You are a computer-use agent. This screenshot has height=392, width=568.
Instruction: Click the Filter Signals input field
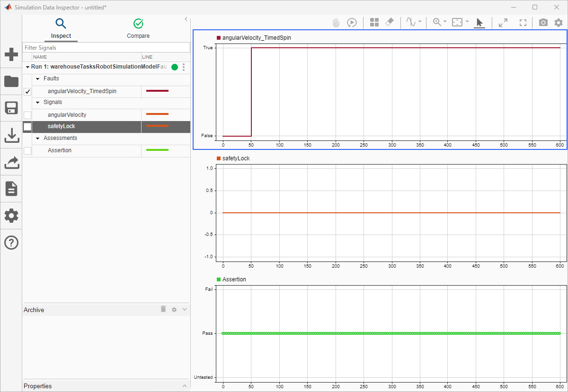pos(106,48)
